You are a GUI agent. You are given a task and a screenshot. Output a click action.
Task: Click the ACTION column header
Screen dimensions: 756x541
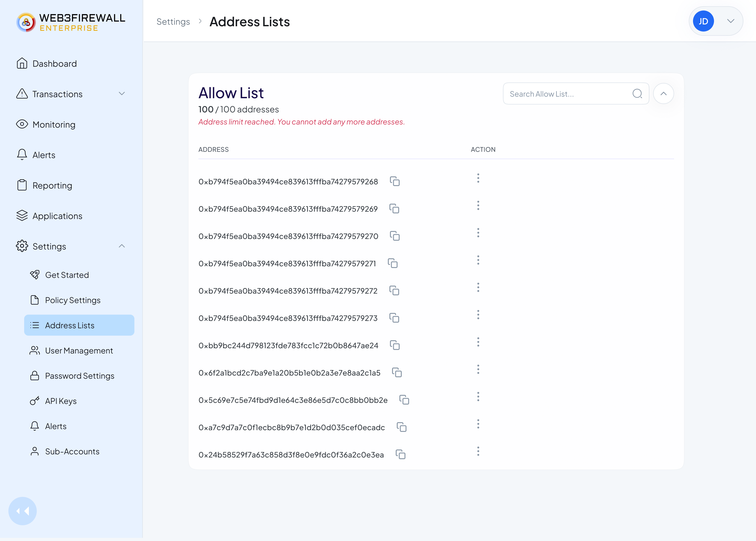pyautogui.click(x=483, y=150)
